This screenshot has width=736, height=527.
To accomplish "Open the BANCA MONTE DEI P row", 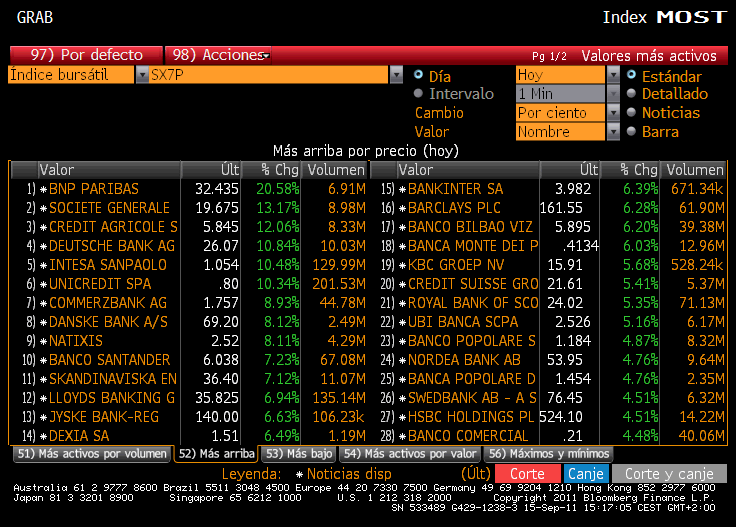I will pyautogui.click(x=549, y=246).
